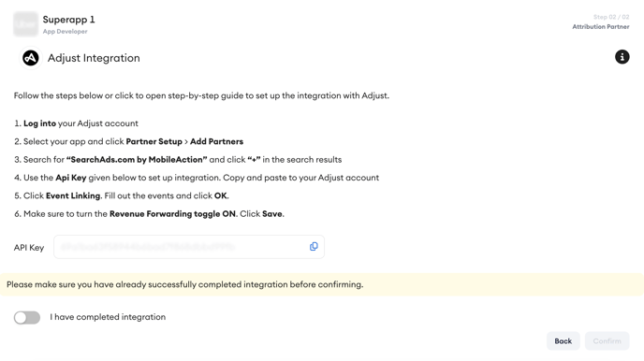Click the 'Event Linking' instruction text
Viewport: 644px width, 361px height.
73,195
